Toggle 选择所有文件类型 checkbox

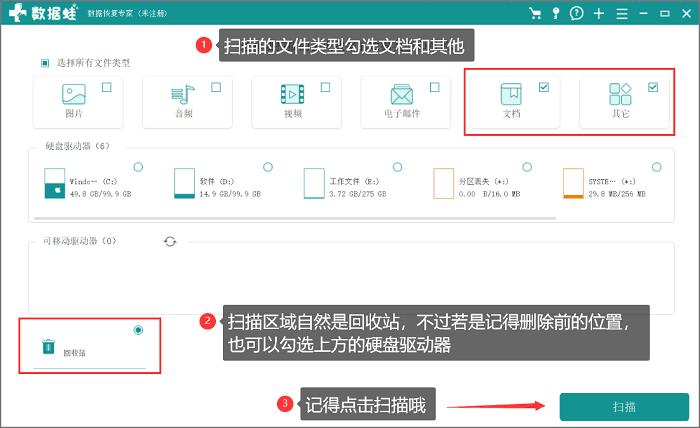[45, 63]
